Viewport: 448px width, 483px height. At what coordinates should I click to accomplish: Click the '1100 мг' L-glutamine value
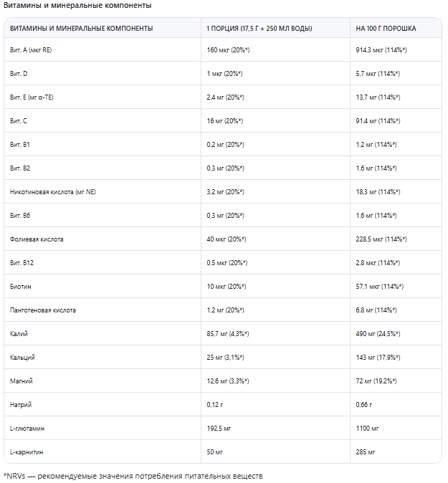(368, 429)
